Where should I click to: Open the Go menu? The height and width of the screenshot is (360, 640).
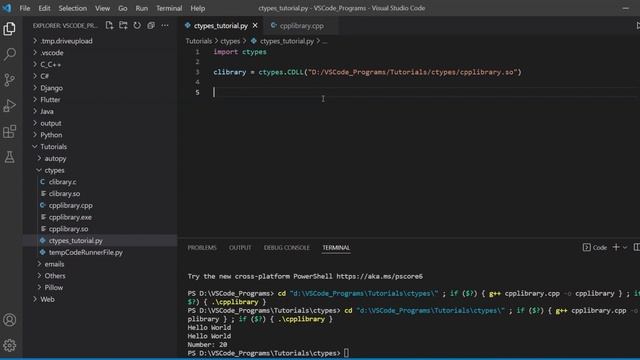(x=122, y=8)
